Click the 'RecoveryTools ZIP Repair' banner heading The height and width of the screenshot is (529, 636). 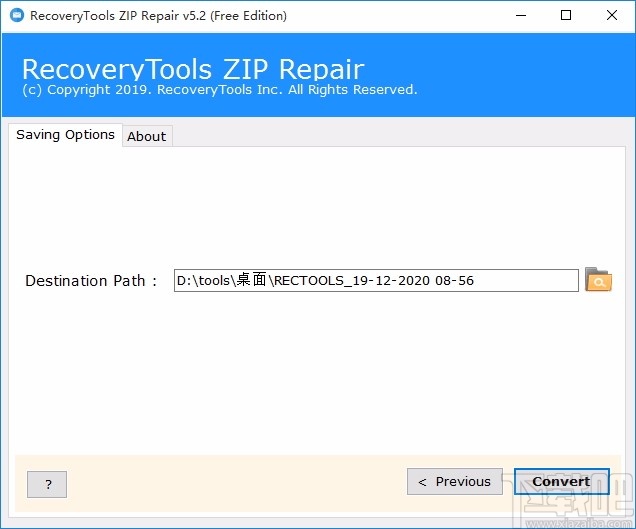(193, 69)
